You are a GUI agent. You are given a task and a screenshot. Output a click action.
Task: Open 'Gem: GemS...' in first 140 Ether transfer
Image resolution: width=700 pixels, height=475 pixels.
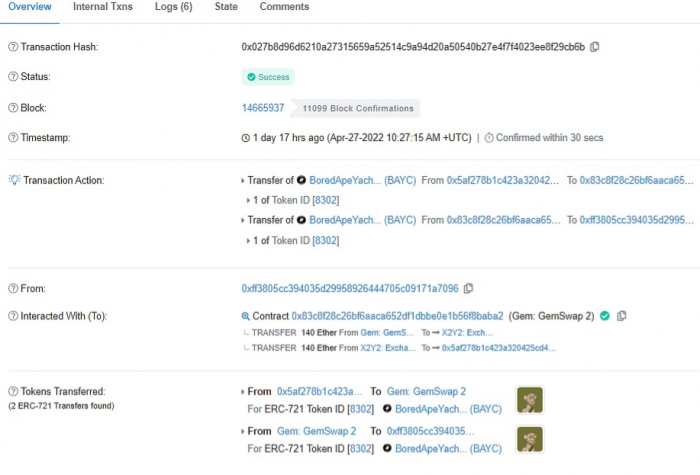[388, 333]
